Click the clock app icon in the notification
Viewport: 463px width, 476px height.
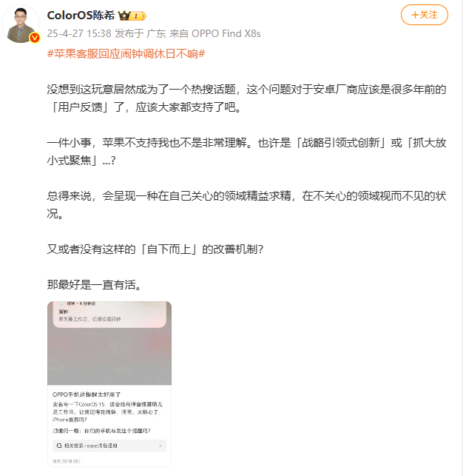coord(61,304)
